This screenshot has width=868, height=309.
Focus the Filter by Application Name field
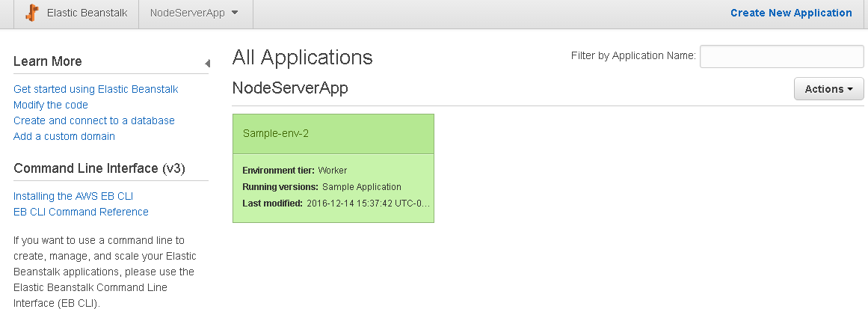tap(781, 56)
